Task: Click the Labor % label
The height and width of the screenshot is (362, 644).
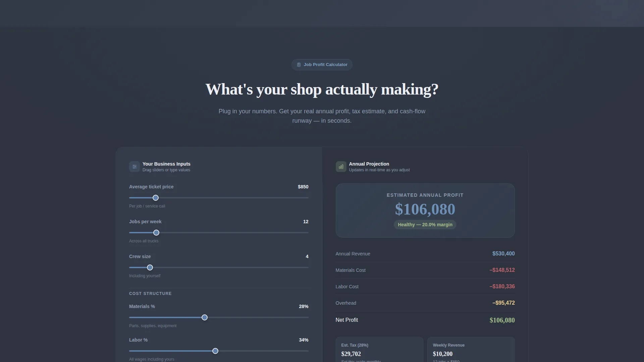Action: click(138, 340)
